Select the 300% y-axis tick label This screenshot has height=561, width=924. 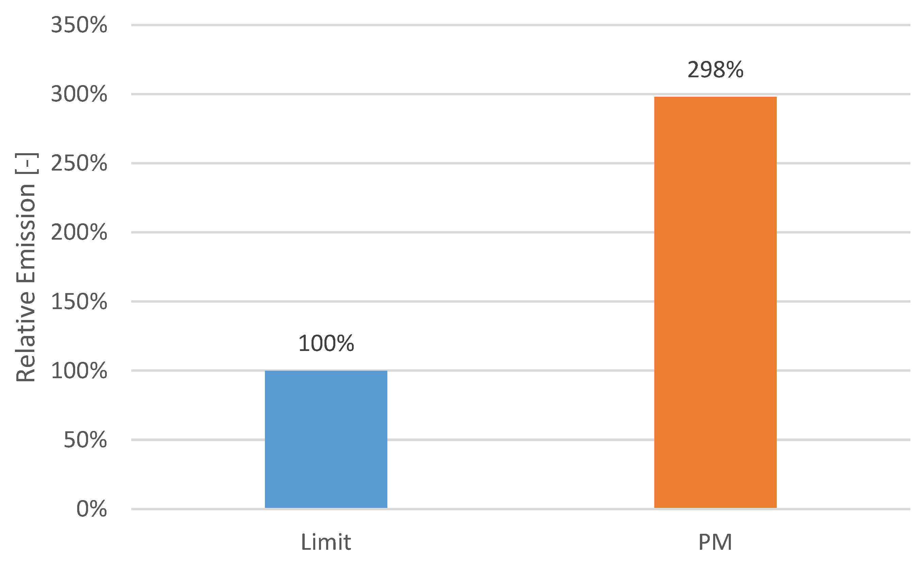coord(79,94)
